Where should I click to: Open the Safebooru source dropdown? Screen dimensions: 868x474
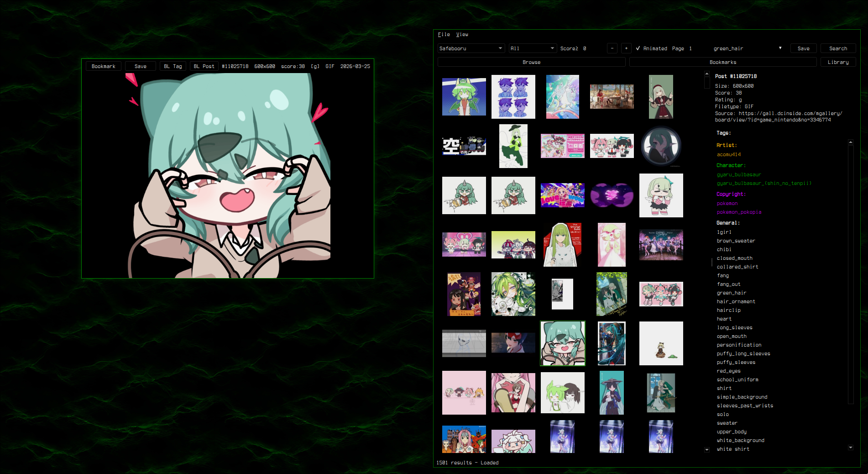(471, 48)
